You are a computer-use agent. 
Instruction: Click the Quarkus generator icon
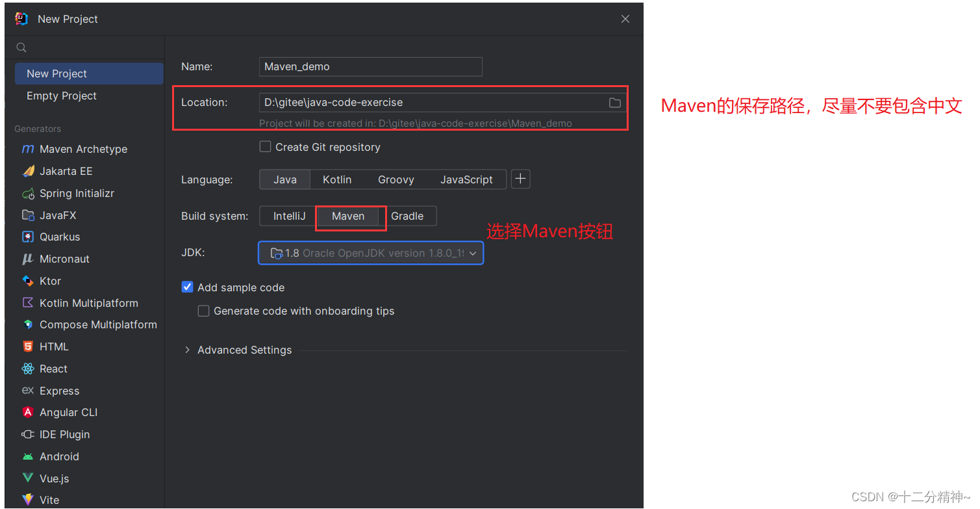point(28,237)
